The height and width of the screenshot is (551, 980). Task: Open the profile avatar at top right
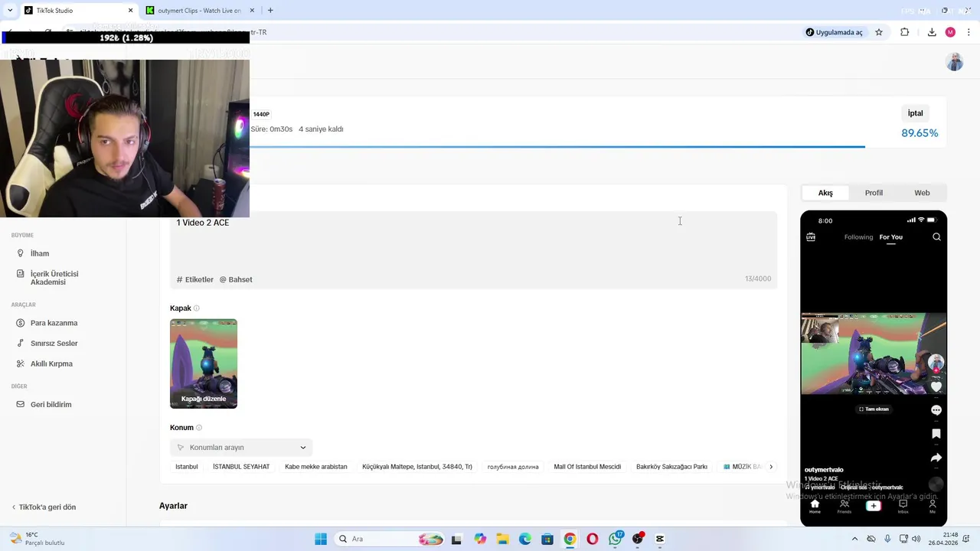point(954,62)
